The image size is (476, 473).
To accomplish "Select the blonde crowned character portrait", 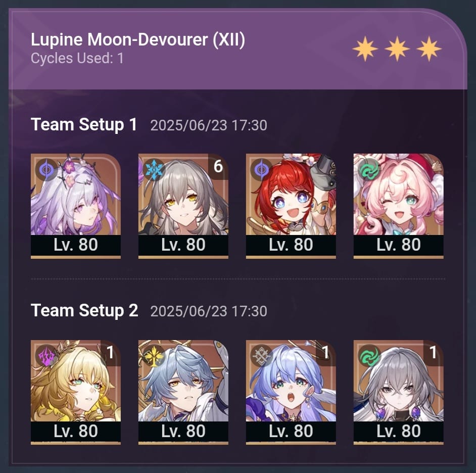I will point(76,392).
